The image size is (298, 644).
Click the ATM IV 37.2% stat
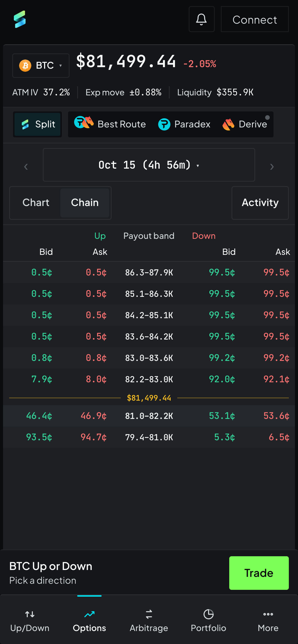[x=41, y=92]
